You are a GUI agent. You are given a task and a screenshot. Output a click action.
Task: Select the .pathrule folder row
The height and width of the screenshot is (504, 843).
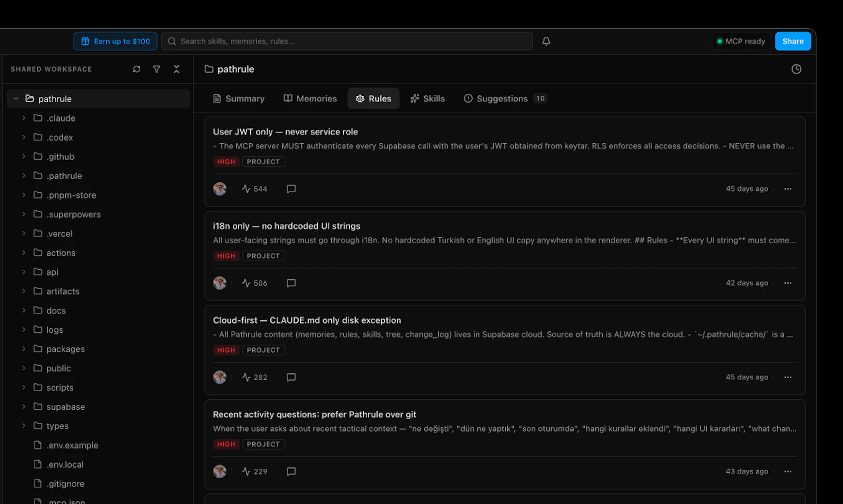coord(99,175)
